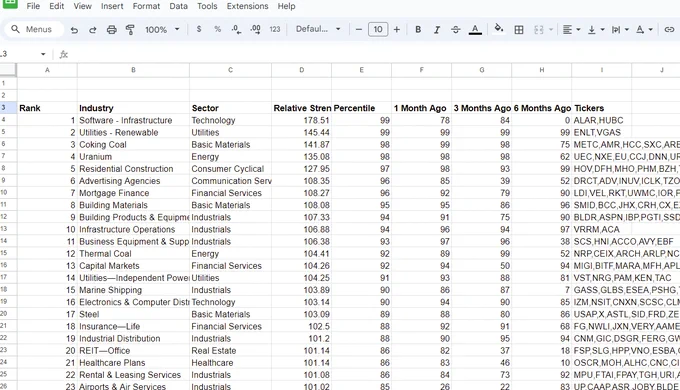Open the Default font family dropdown

click(x=318, y=29)
